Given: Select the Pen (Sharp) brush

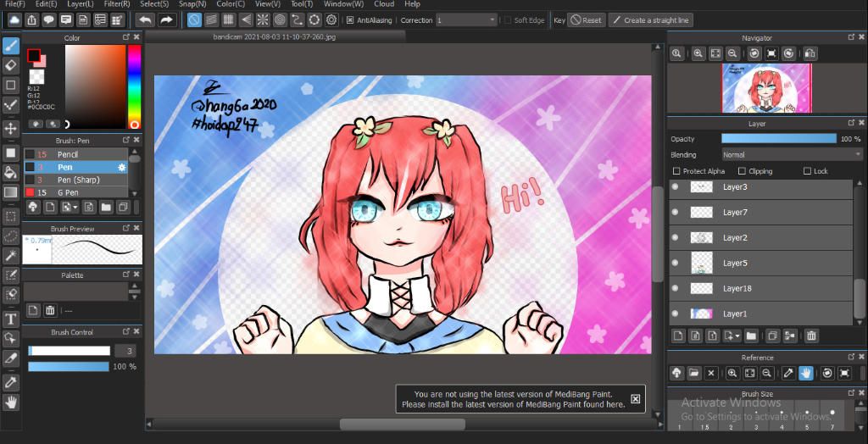Looking at the screenshot, I should click(75, 180).
